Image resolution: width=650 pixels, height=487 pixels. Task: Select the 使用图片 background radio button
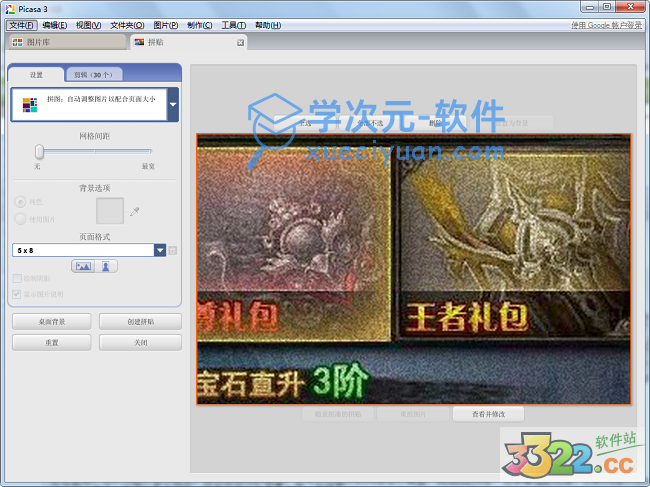tap(20, 219)
